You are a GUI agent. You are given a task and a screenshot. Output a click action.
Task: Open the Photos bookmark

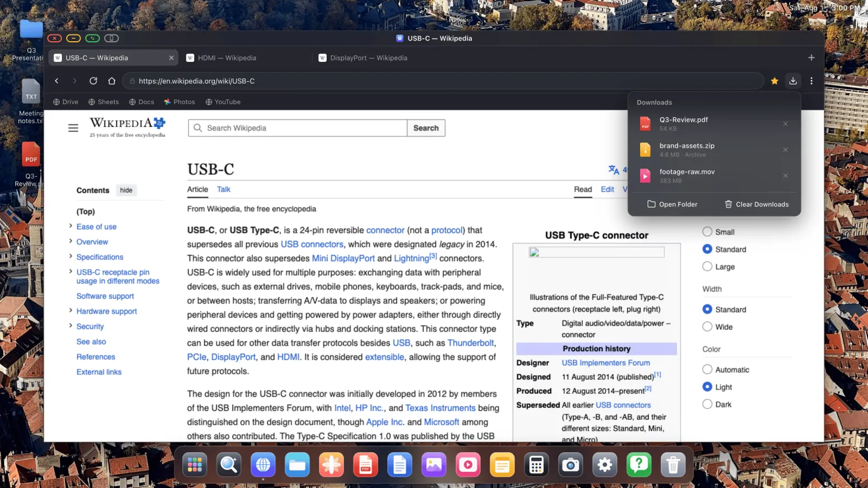(180, 102)
